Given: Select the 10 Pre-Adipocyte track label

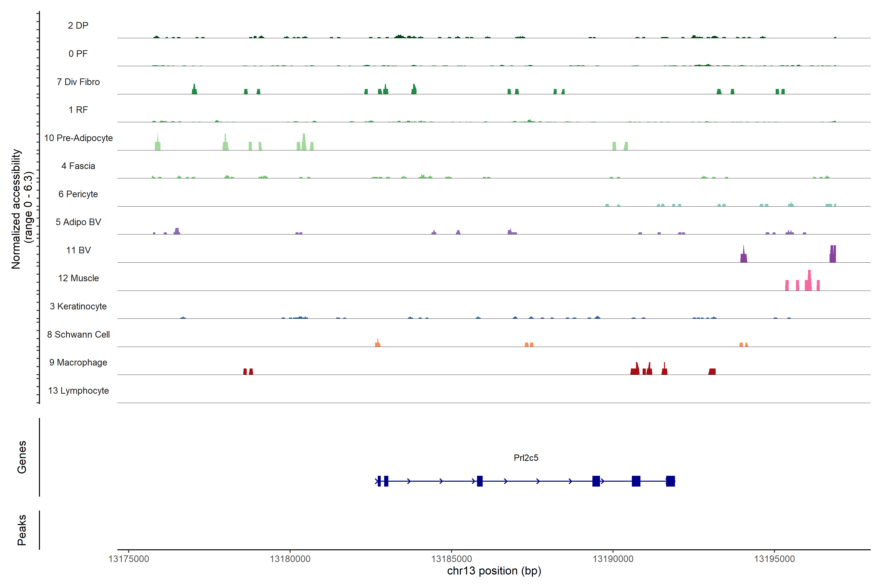Looking at the screenshot, I should [x=78, y=138].
